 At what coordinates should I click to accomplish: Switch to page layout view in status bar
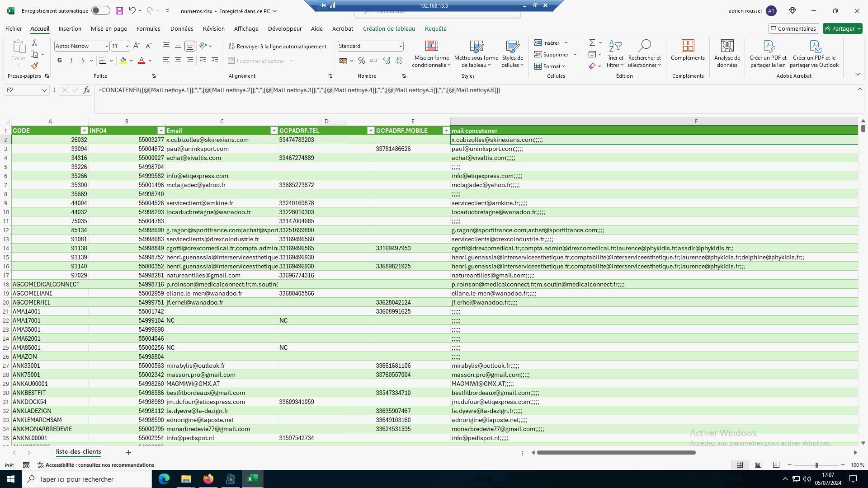click(758, 465)
